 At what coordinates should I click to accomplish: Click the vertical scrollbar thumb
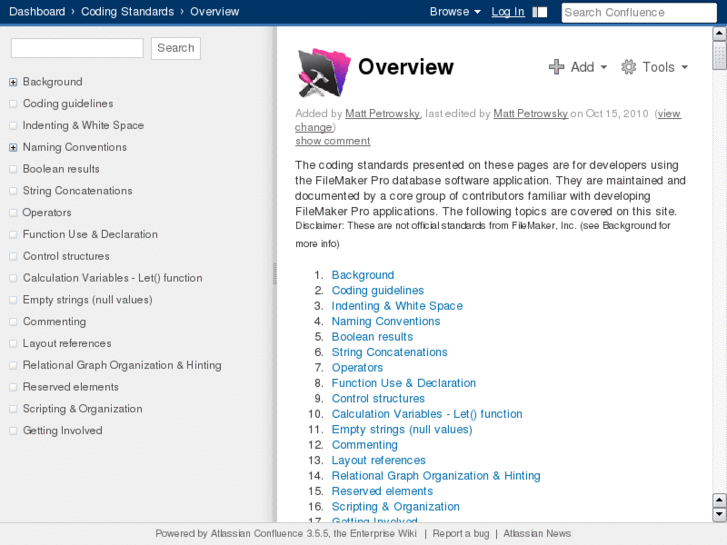719,55
